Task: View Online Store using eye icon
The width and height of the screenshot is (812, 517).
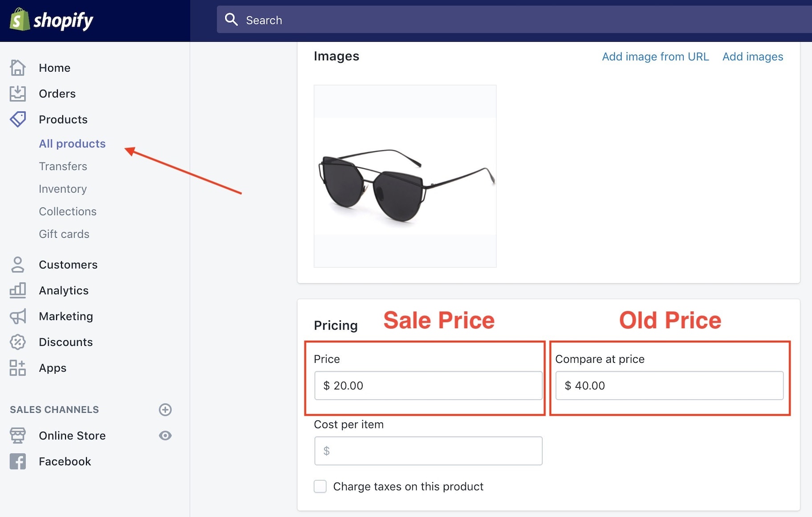Action: tap(165, 436)
